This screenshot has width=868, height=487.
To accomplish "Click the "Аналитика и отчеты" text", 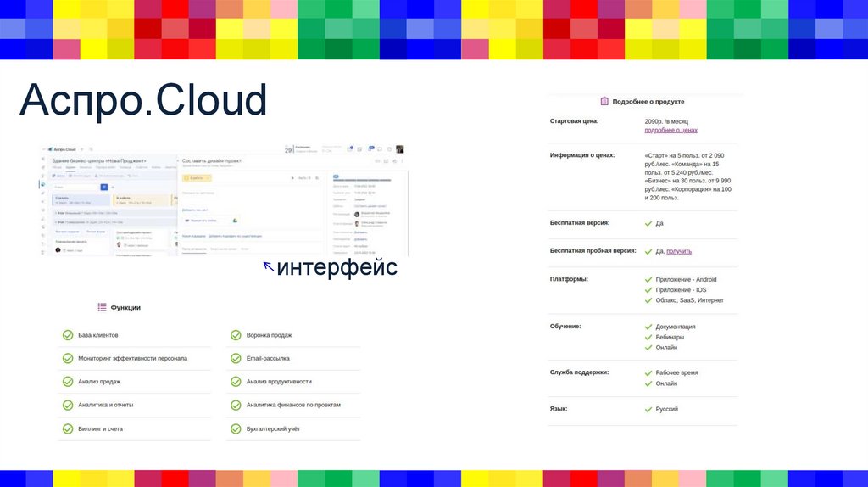I will (106, 405).
